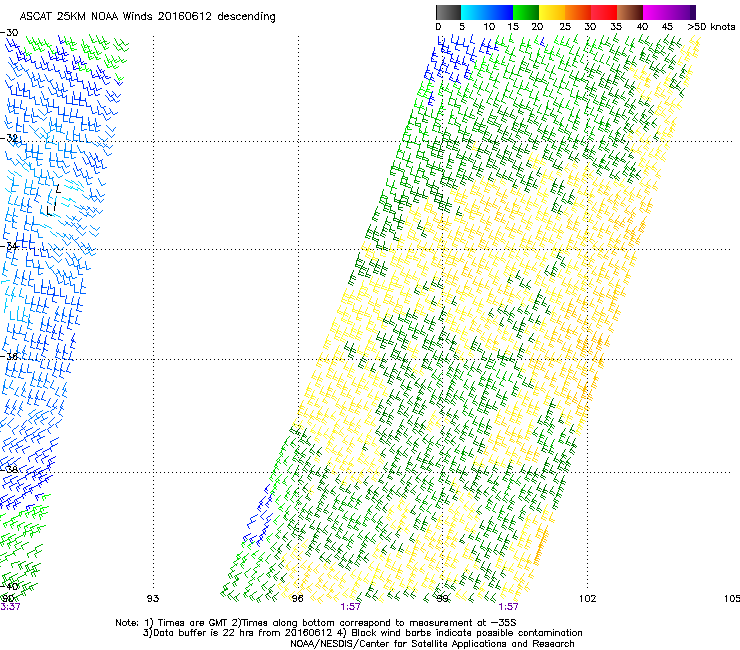Screen dimensions: 740x650
Task: Click the -38 latitude label
Action: point(9,469)
